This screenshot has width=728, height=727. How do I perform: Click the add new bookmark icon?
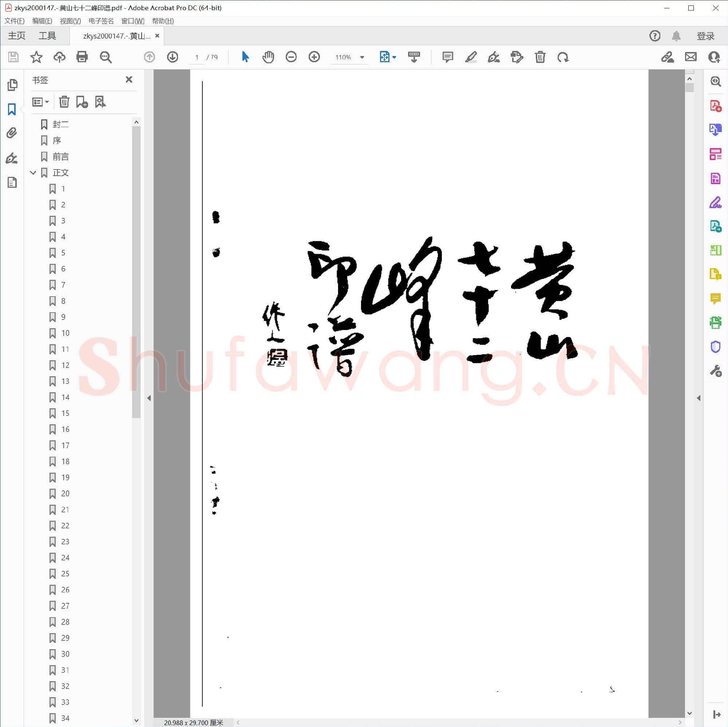[x=82, y=102]
